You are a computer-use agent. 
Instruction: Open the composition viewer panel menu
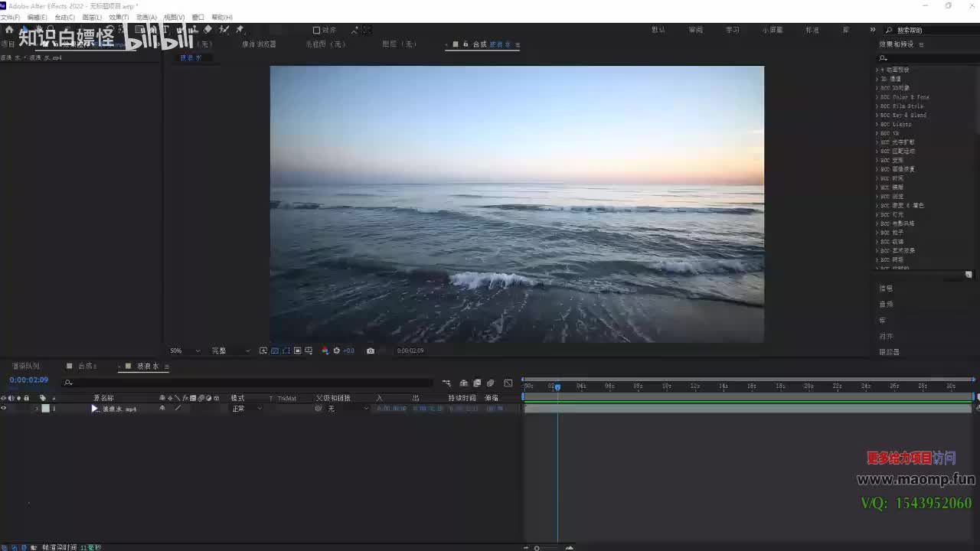518,44
